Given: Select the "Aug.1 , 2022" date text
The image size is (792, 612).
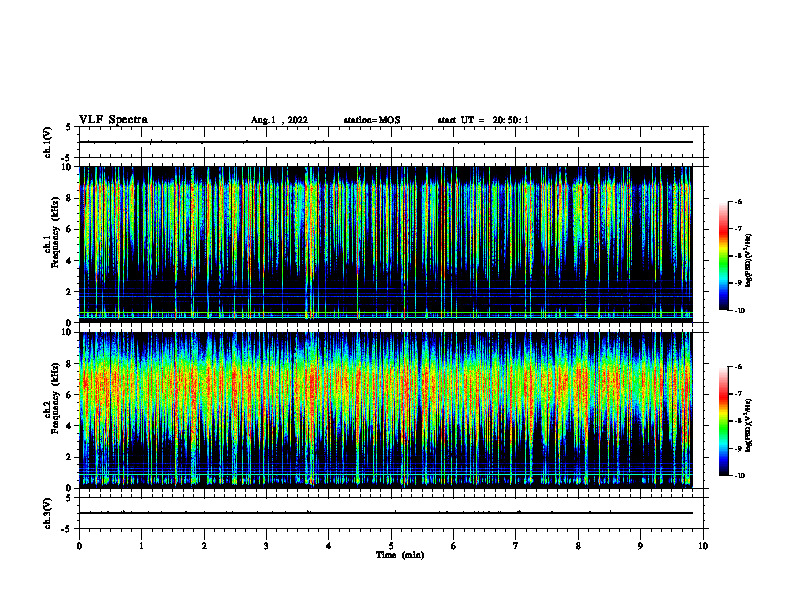Looking at the screenshot, I should [279, 120].
